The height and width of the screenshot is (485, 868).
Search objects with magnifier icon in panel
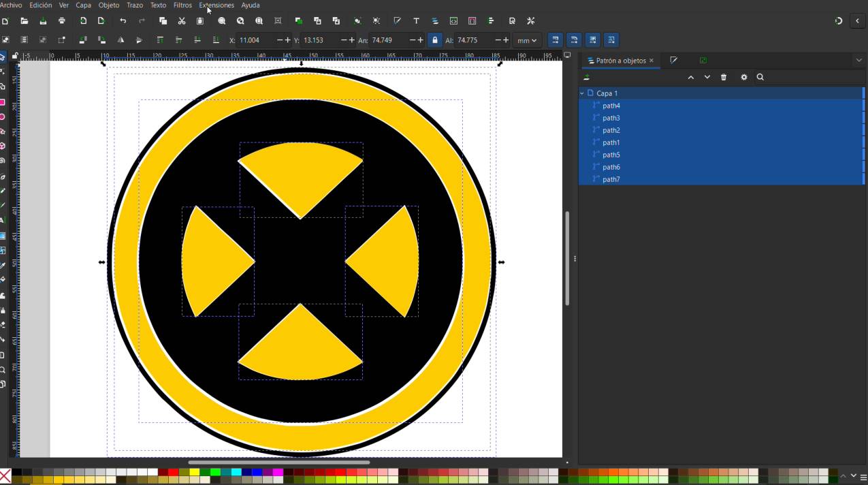tap(760, 78)
